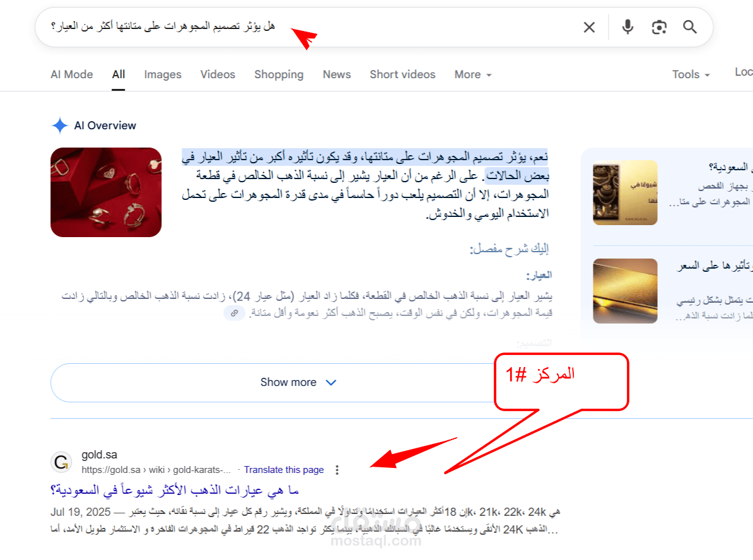
Task: Expand AI Overview with Show more
Action: [x=298, y=382]
